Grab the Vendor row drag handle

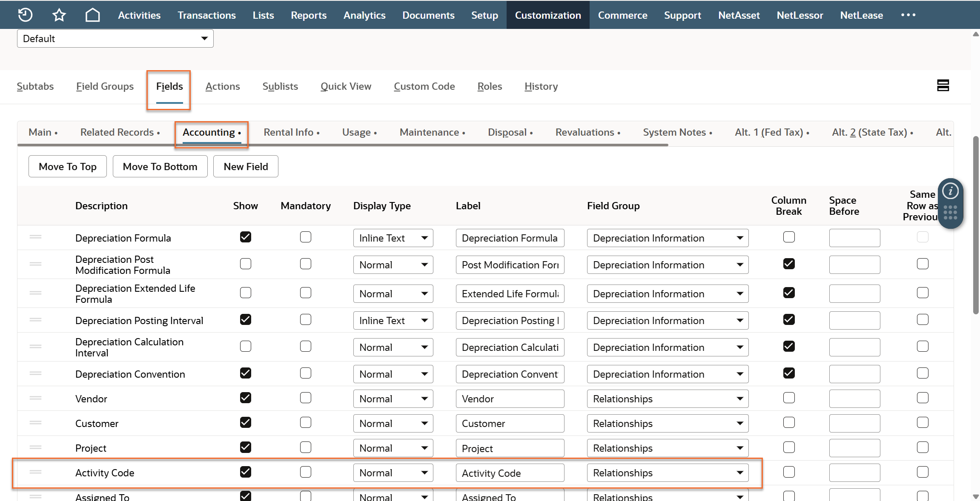pyautogui.click(x=36, y=398)
